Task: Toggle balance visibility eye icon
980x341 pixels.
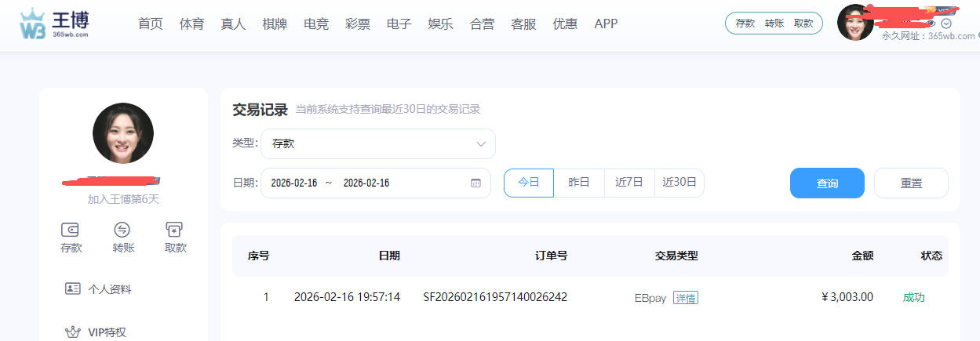Action: coord(931,24)
